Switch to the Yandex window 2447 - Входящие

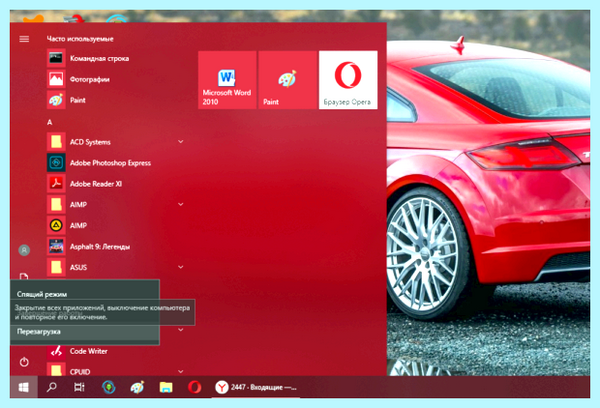click(256, 387)
